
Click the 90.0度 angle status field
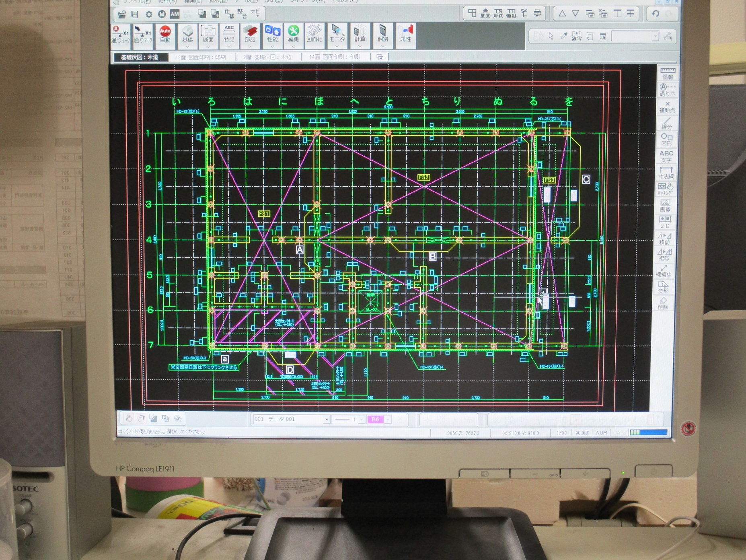point(582,433)
